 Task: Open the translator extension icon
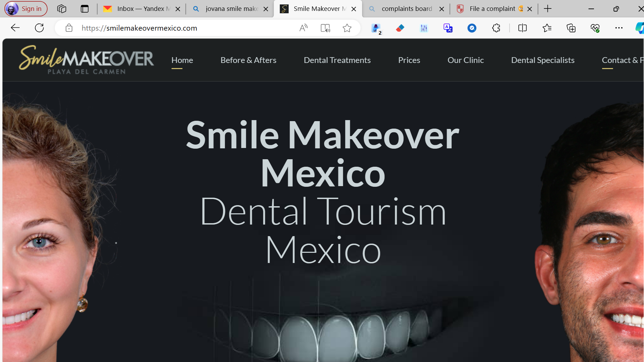[x=448, y=28]
